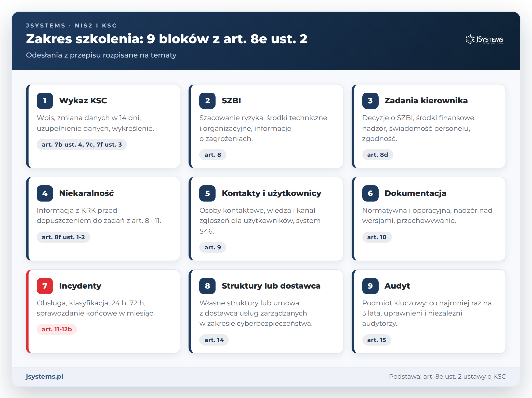
Task: Click the 'Wykaz KSC' card title
Action: pyautogui.click(x=83, y=101)
